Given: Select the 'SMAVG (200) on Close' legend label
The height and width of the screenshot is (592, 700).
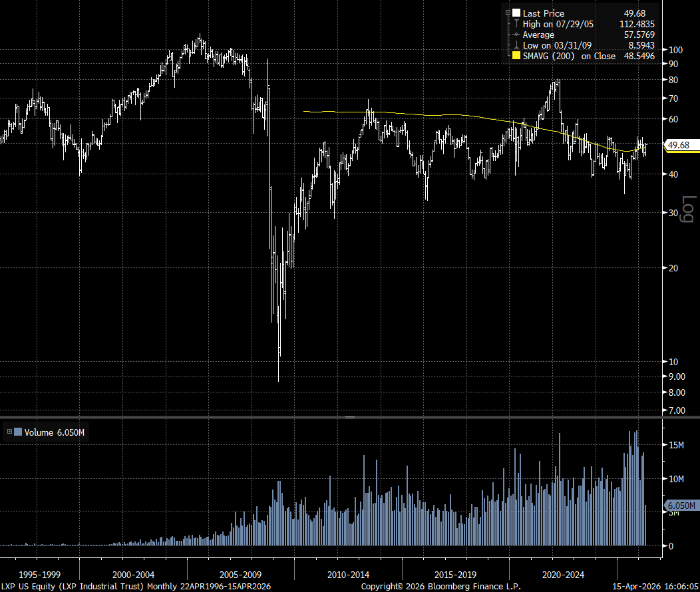Looking at the screenshot, I should [569, 57].
